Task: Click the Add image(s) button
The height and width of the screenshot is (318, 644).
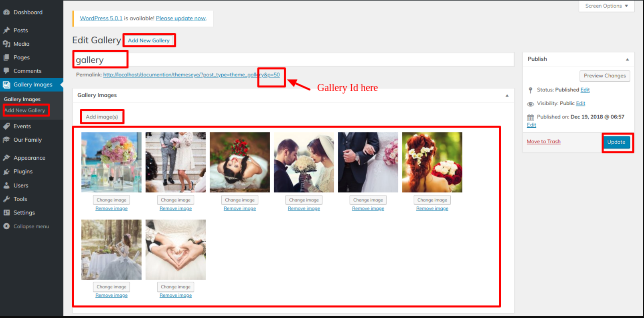Action: (x=102, y=117)
